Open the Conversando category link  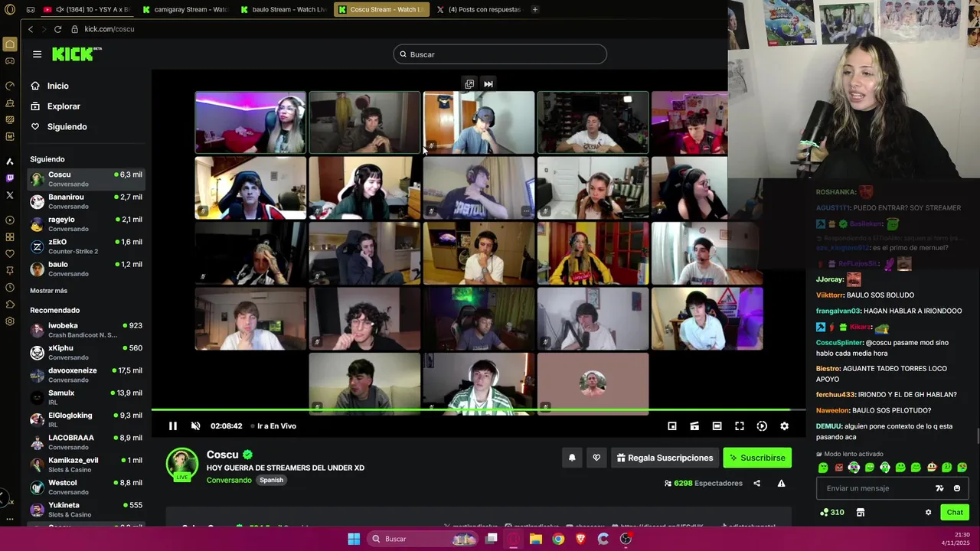click(x=229, y=481)
